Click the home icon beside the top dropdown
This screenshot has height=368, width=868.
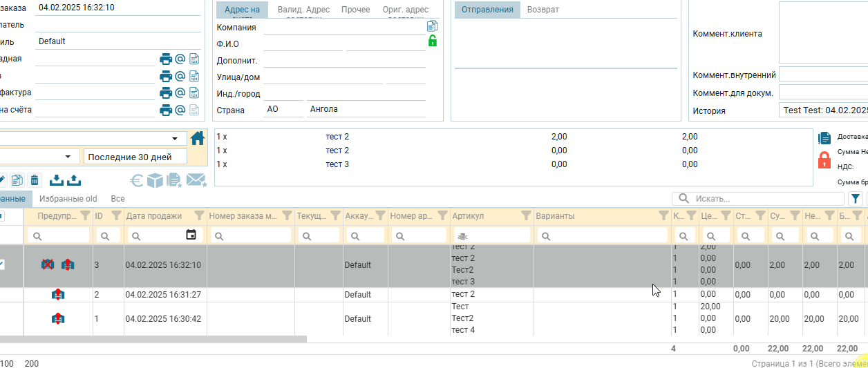tap(198, 138)
